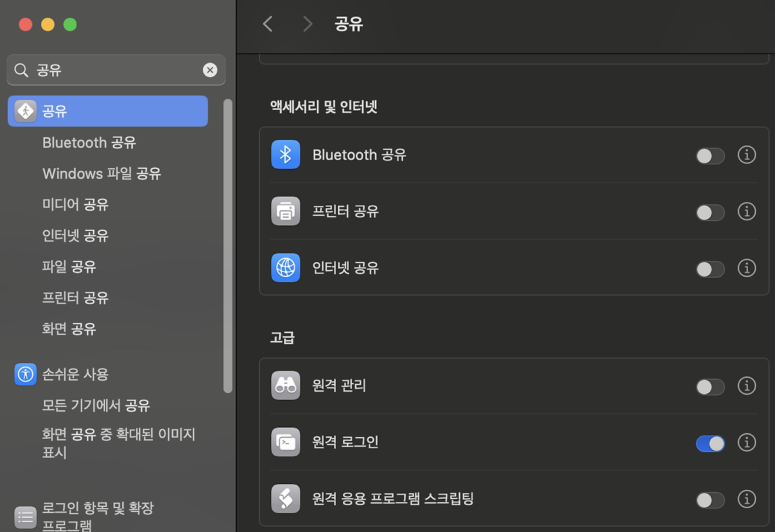Click the 공유 sharing icon in the sidebar
The width and height of the screenshot is (775, 532).
[x=25, y=111]
